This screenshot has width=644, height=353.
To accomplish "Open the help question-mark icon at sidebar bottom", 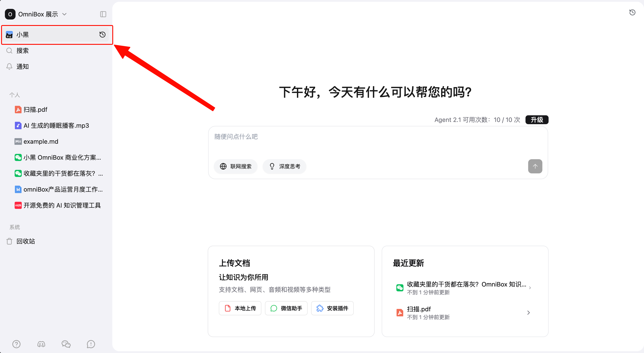I will tap(16, 344).
